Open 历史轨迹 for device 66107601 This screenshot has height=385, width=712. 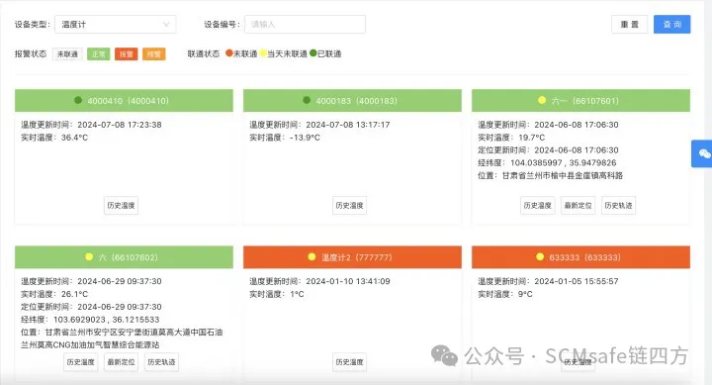pyautogui.click(x=618, y=206)
